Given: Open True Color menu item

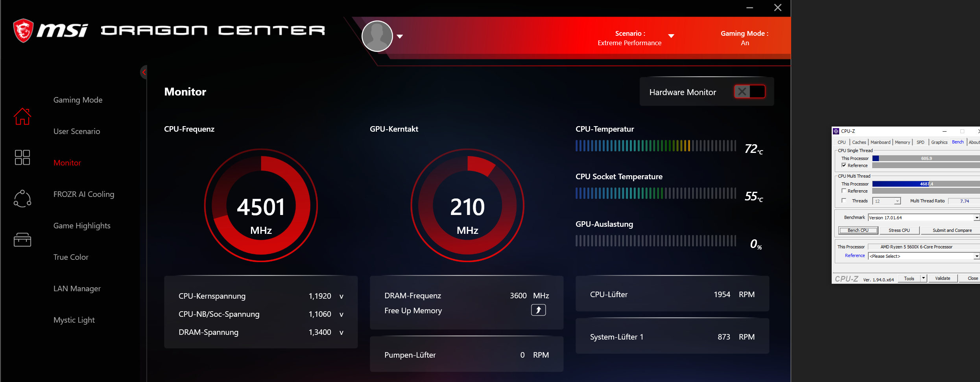Looking at the screenshot, I should [x=71, y=257].
